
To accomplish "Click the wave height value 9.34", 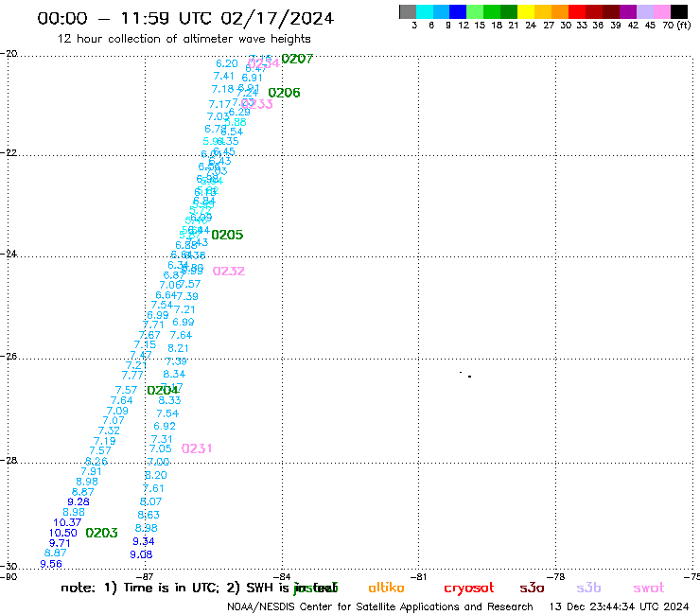I will click(x=143, y=542).
